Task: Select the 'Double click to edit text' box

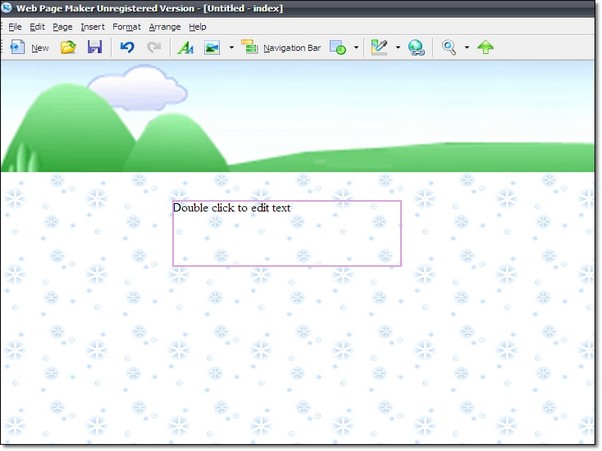Action: (x=287, y=233)
